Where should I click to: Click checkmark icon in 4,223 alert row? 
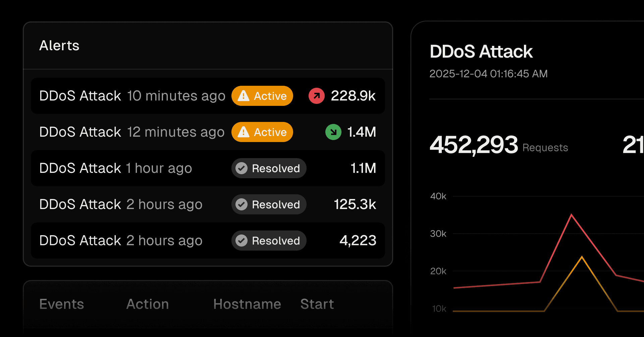241,241
